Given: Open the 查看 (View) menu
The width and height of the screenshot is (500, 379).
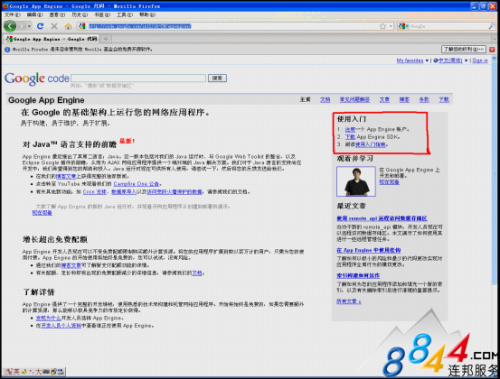Looking at the screenshot, I should [x=57, y=15].
